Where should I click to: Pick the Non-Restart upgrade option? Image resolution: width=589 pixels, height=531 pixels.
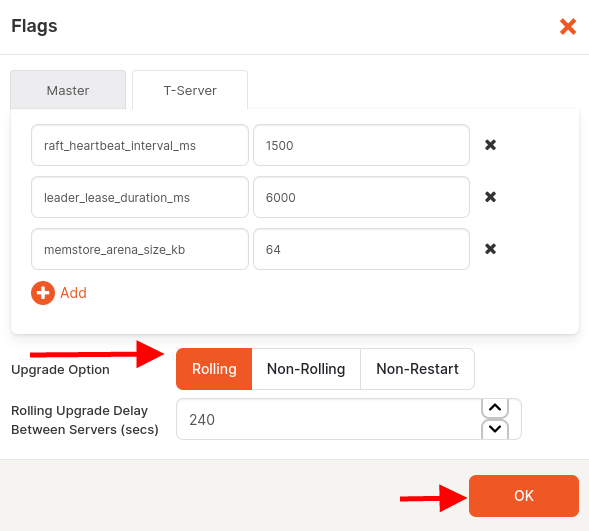tap(417, 369)
